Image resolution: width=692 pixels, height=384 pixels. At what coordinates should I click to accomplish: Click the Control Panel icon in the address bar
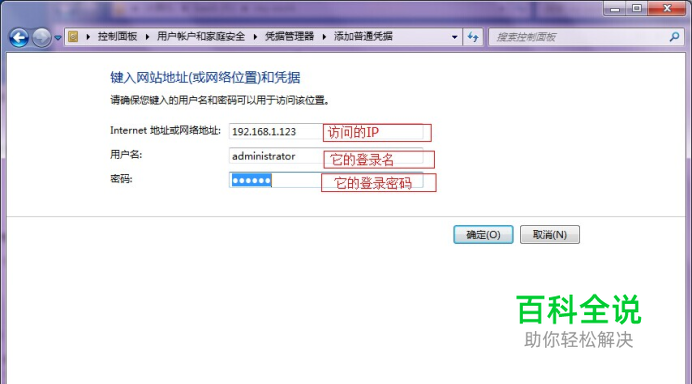(x=73, y=37)
